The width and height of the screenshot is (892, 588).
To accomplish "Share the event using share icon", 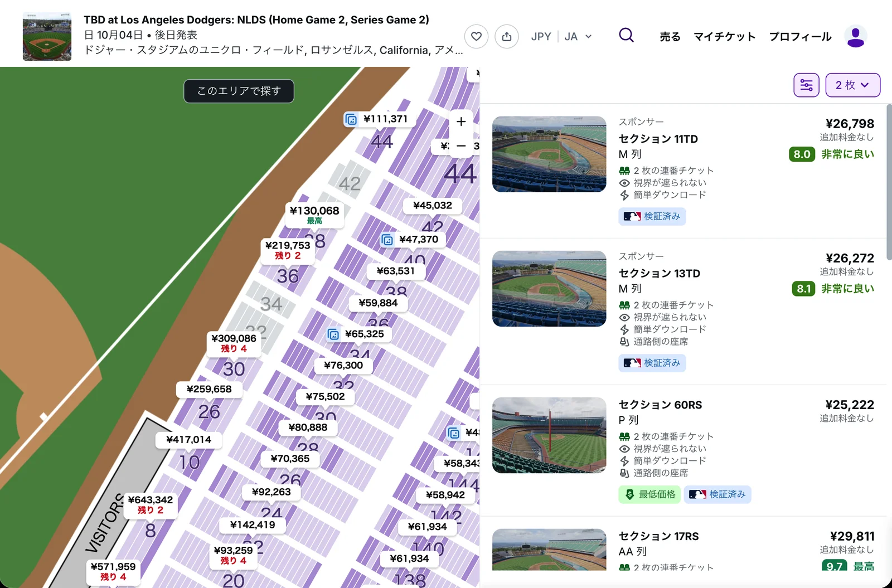I will pos(506,37).
